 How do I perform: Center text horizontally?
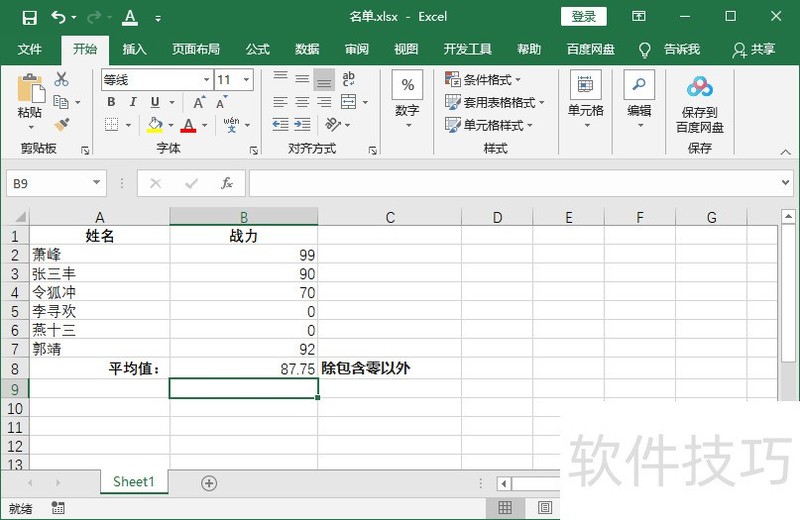click(302, 102)
